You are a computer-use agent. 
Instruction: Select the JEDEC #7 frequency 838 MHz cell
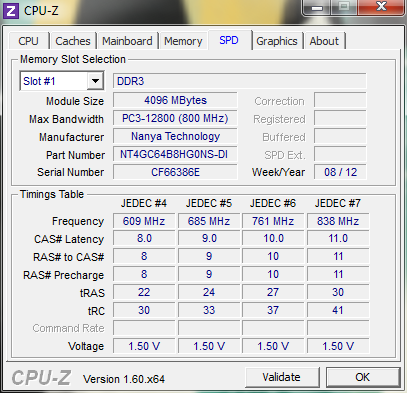coord(338,221)
